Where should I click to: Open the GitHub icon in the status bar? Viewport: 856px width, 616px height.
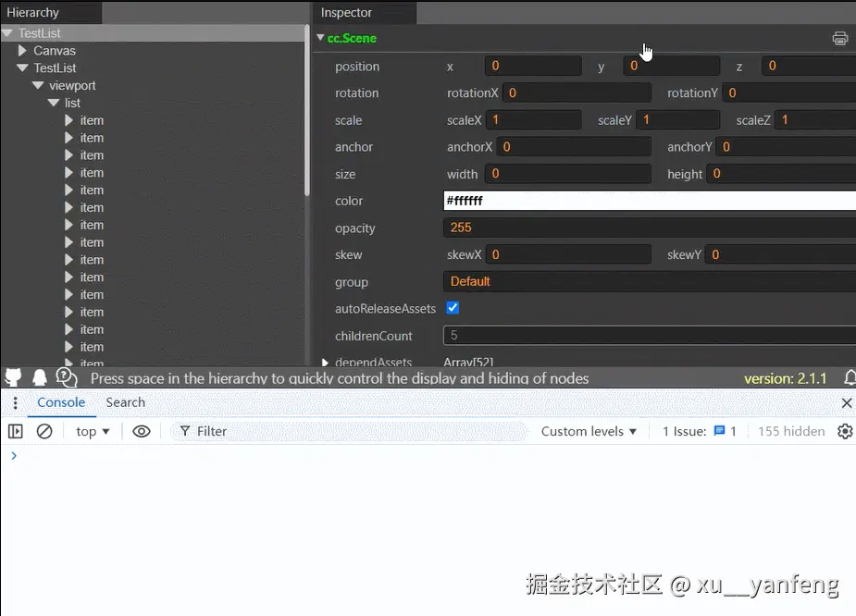[x=13, y=377]
